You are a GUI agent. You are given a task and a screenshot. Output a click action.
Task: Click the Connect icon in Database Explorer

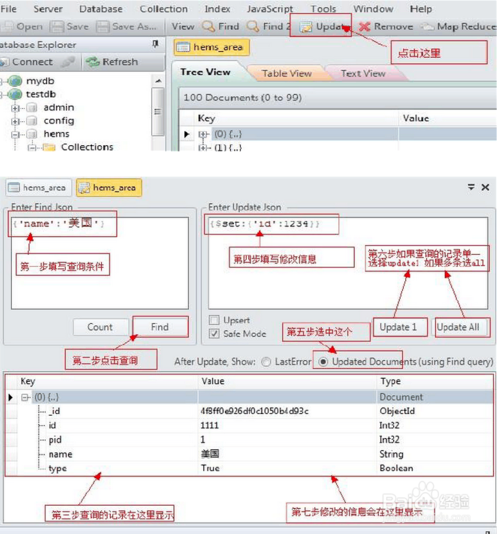coord(4,62)
